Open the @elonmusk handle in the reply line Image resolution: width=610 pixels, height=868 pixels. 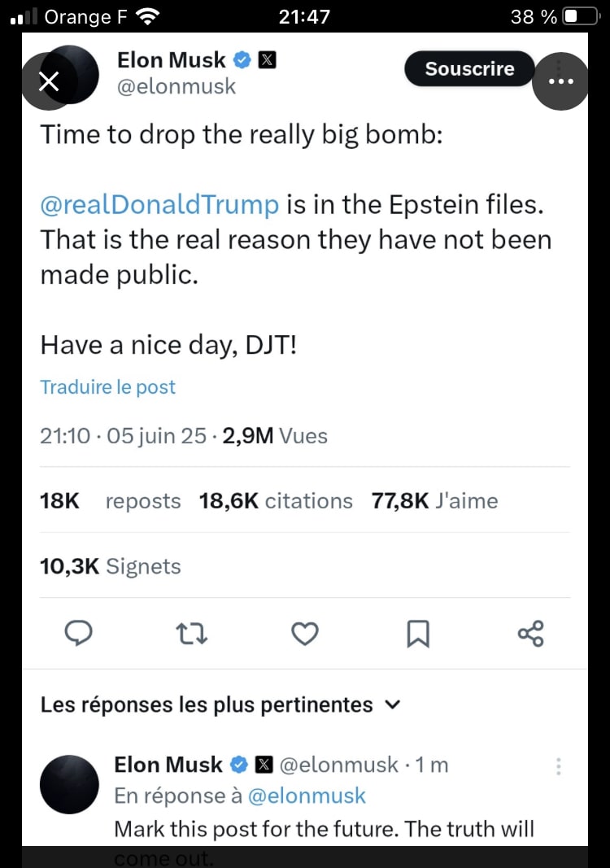click(x=306, y=796)
